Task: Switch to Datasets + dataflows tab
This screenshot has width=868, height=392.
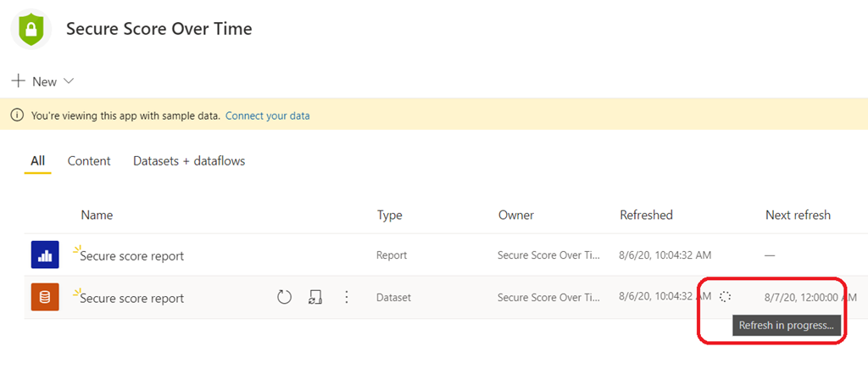Action: click(189, 161)
